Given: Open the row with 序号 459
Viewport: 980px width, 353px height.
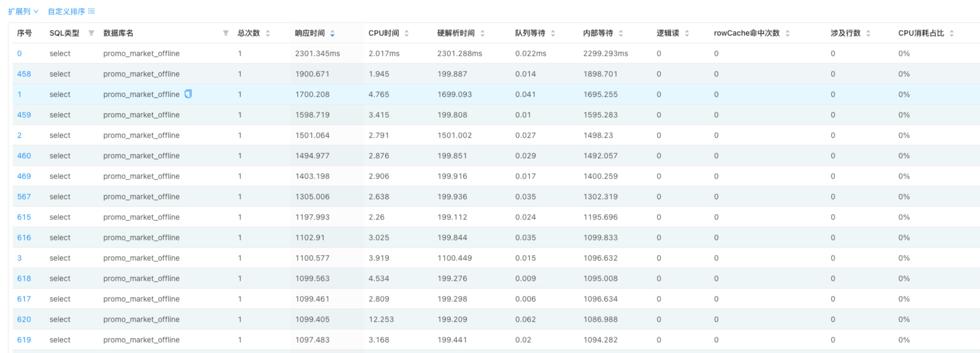Looking at the screenshot, I should (24, 115).
